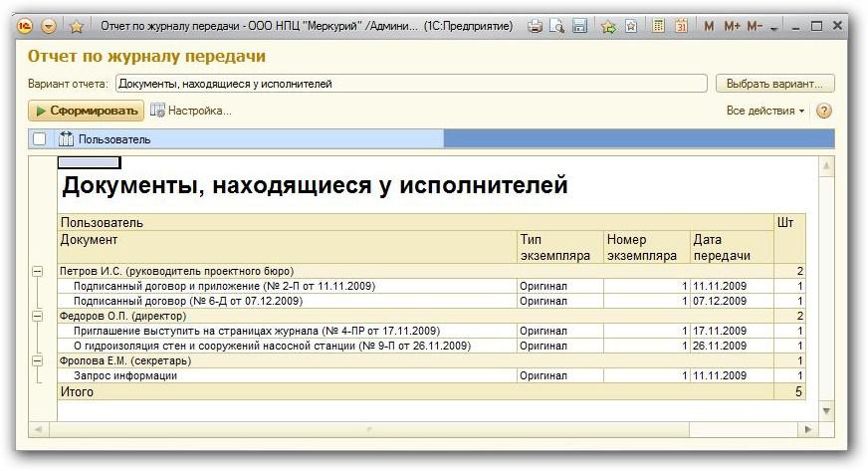Click the Пользователь grouping table icon
868x471 pixels.
point(66,139)
